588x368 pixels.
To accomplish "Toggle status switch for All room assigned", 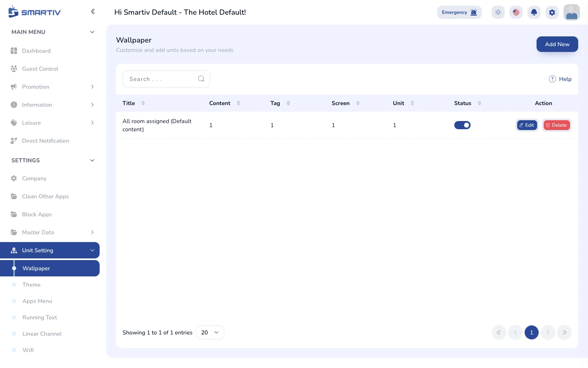I will [x=462, y=125].
